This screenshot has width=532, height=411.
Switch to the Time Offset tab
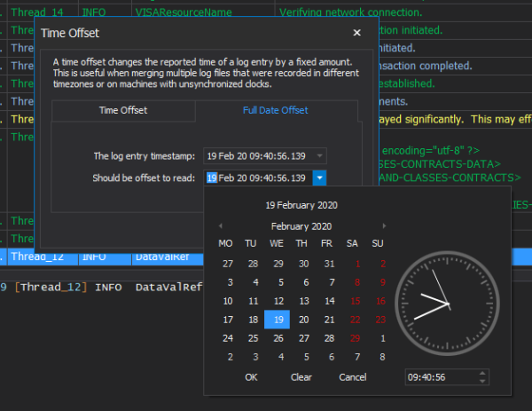(x=123, y=110)
